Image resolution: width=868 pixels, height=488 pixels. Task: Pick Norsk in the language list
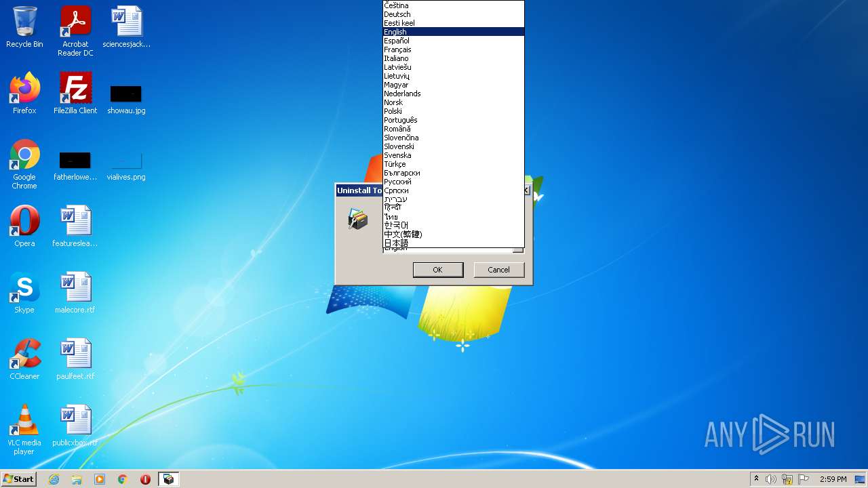pos(454,102)
